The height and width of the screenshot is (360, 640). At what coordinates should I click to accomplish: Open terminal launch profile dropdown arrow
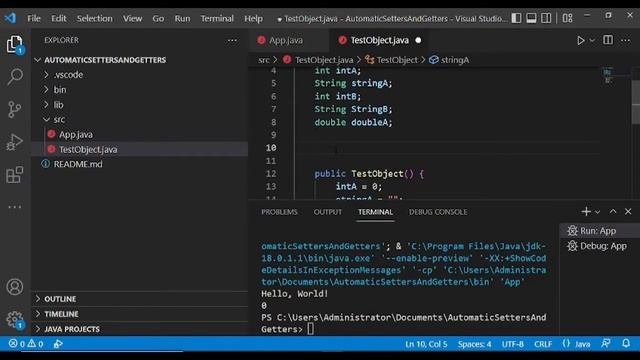[597, 212]
